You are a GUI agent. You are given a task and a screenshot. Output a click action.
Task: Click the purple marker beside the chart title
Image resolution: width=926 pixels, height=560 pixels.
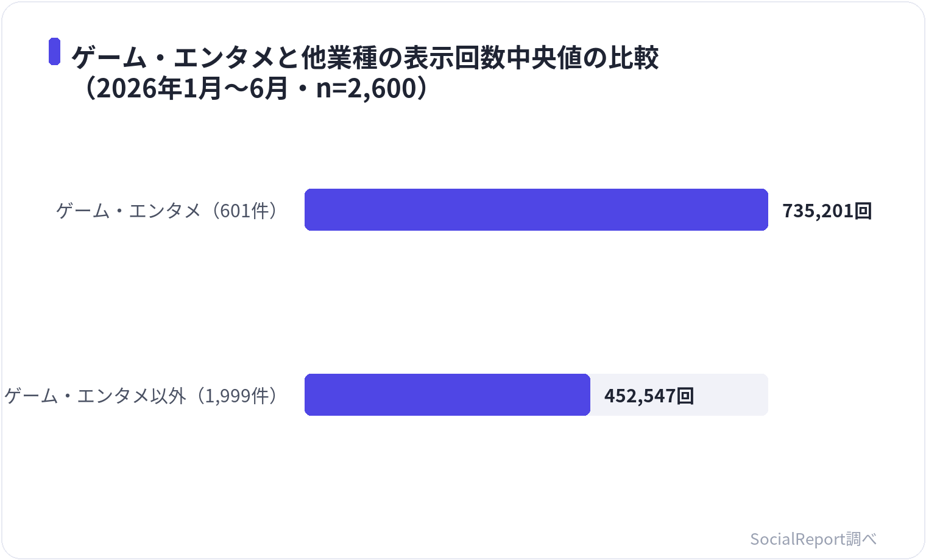tap(54, 51)
